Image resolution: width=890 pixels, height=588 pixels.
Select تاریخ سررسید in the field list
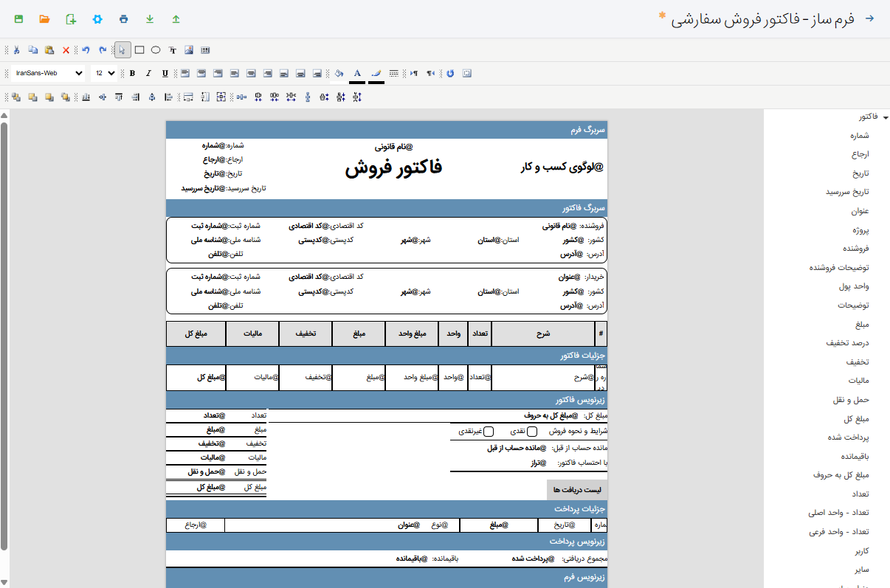click(x=847, y=192)
